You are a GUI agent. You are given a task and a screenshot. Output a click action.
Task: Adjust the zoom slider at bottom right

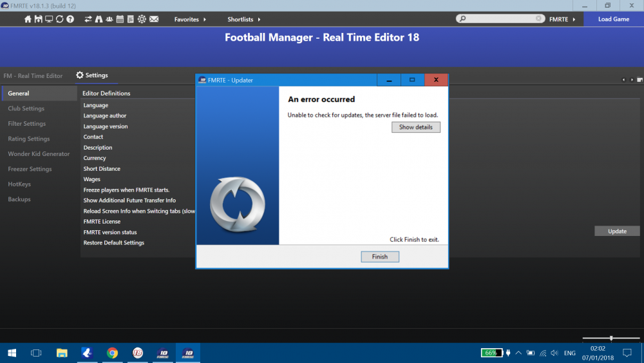[x=611, y=338]
